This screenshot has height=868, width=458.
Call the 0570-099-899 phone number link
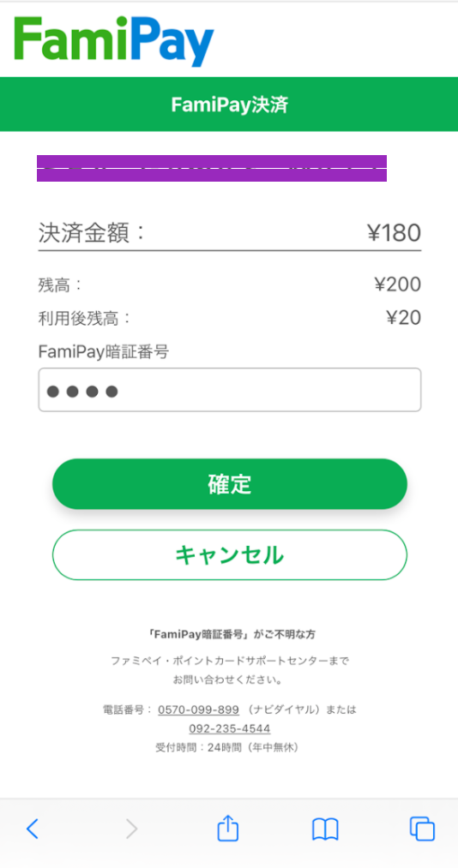(198, 709)
